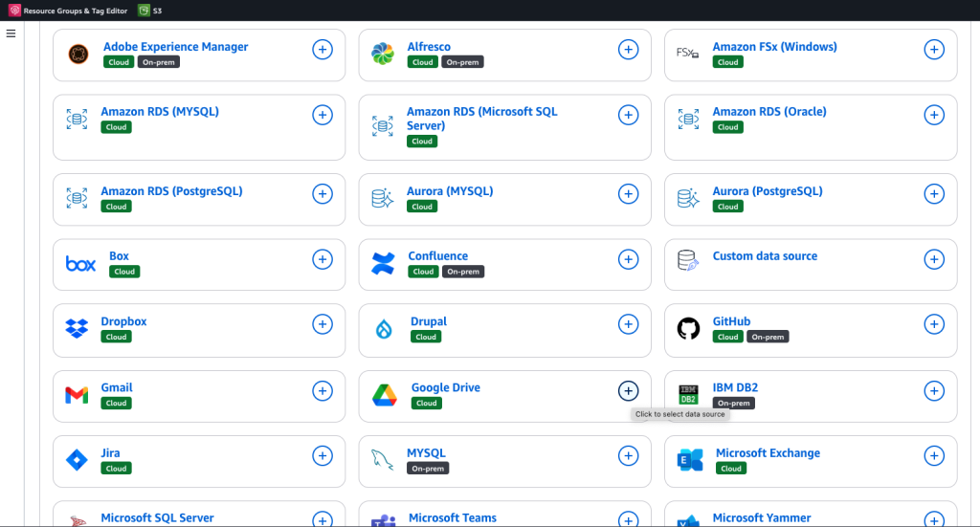Screen dimensions: 980x527
Task: Add the Jira data source
Action: point(323,456)
